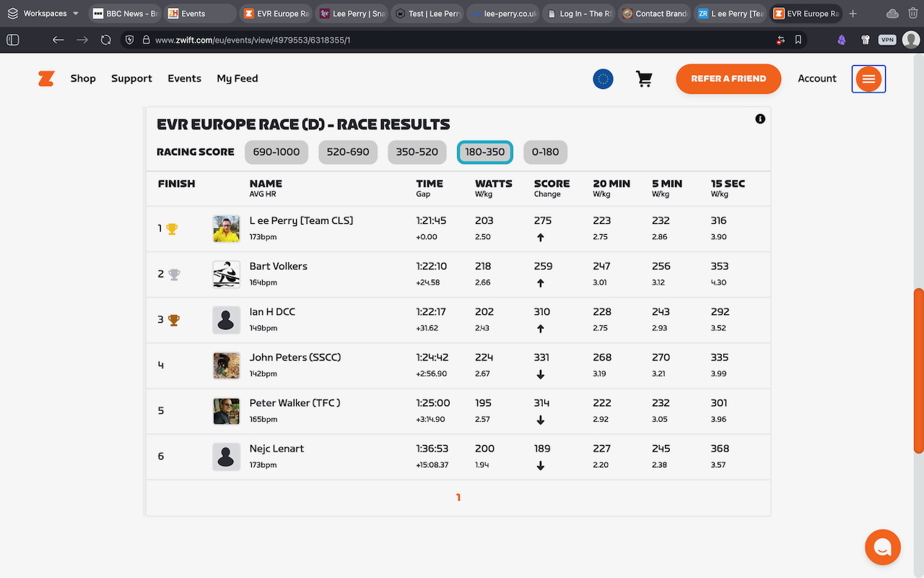Click the 5 MIN column header
The image size is (924, 578).
(667, 184)
